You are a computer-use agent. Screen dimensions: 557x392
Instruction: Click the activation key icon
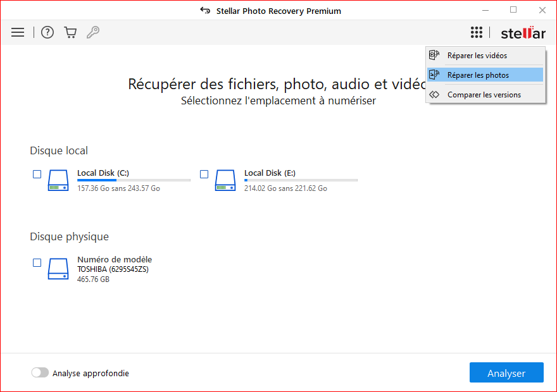[x=93, y=32]
